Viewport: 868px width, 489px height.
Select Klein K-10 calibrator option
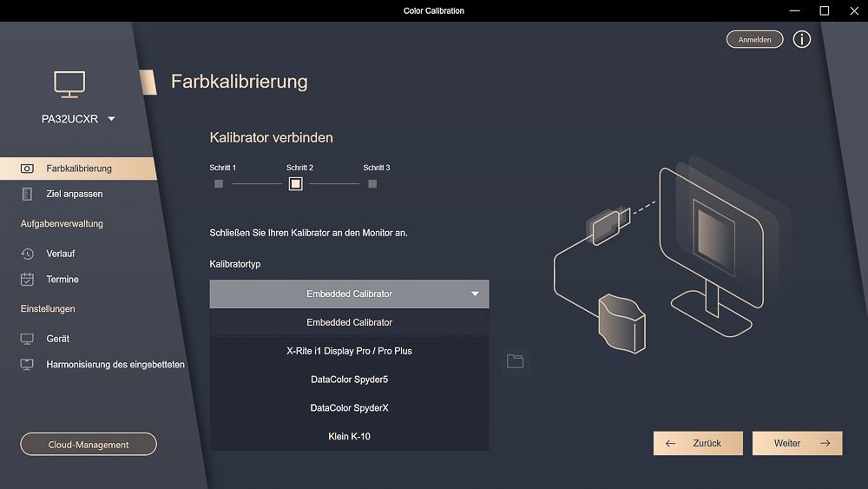pos(349,436)
